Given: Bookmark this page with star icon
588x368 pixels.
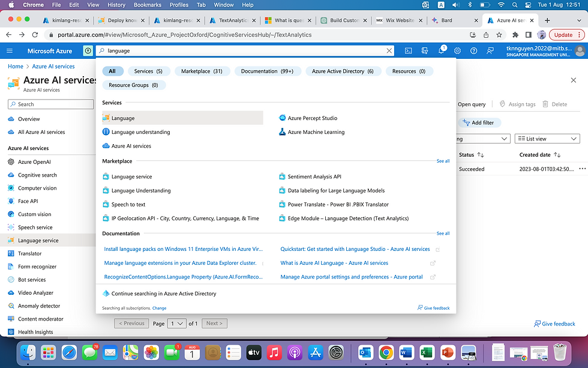Looking at the screenshot, I should click(x=499, y=35).
